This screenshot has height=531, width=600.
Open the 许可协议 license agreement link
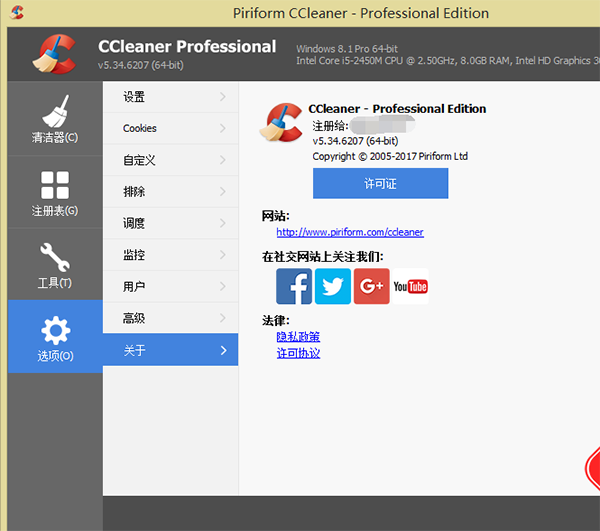298,353
